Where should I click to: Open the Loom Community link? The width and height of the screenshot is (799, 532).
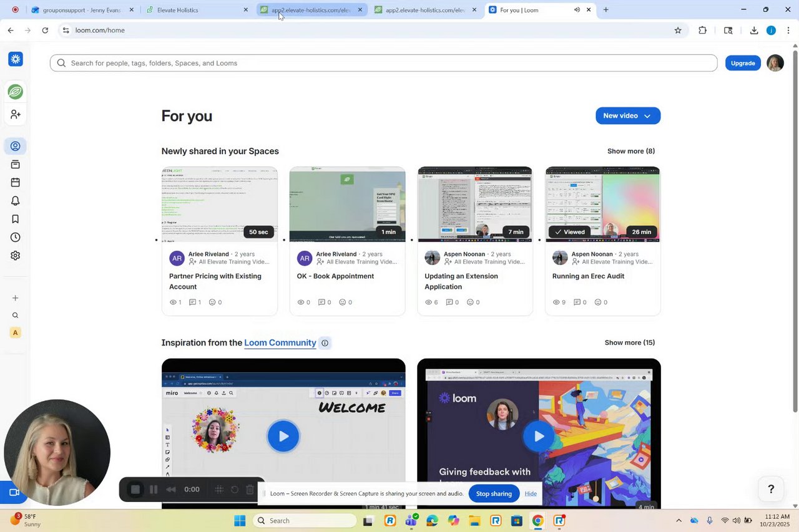280,343
